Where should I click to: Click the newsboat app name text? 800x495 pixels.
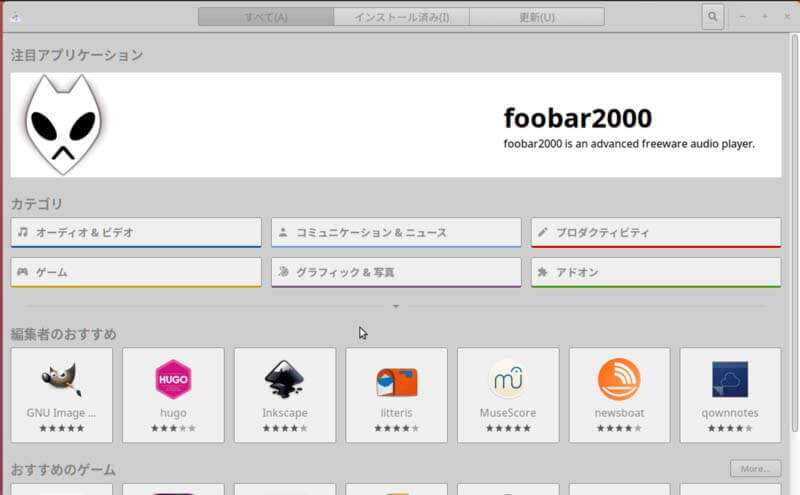(x=619, y=412)
